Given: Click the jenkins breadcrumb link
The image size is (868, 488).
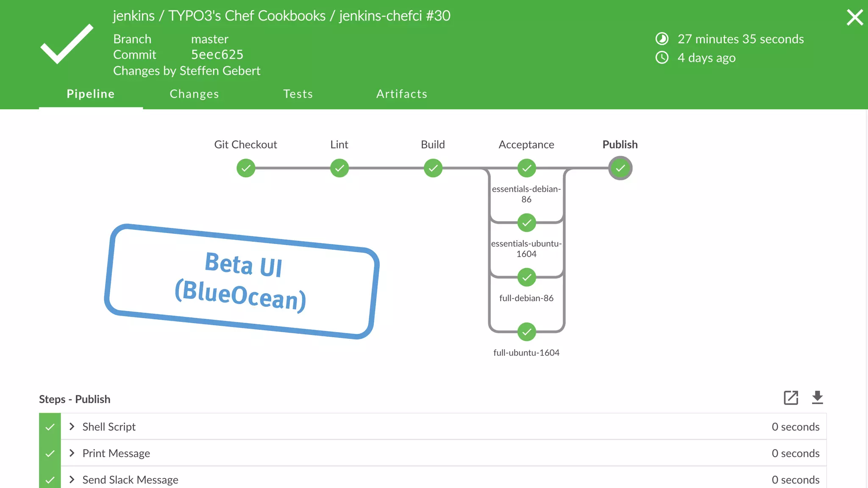Looking at the screenshot, I should click(x=134, y=16).
